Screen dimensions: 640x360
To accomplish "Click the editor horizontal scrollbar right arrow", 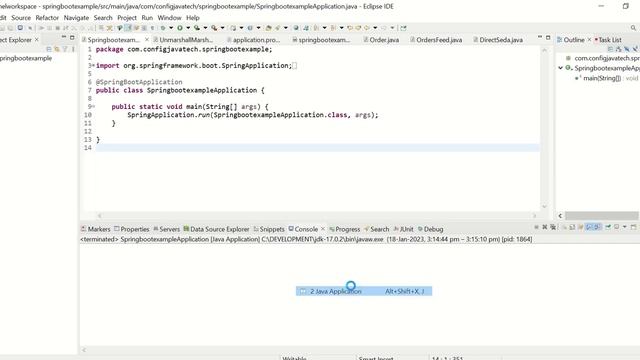I will [x=534, y=216].
